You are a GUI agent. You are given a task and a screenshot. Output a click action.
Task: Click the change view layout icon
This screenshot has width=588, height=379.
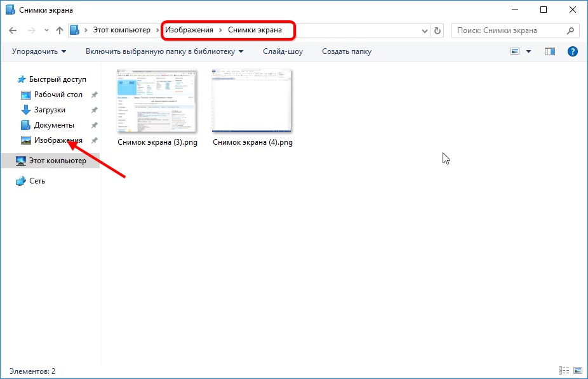tap(516, 51)
